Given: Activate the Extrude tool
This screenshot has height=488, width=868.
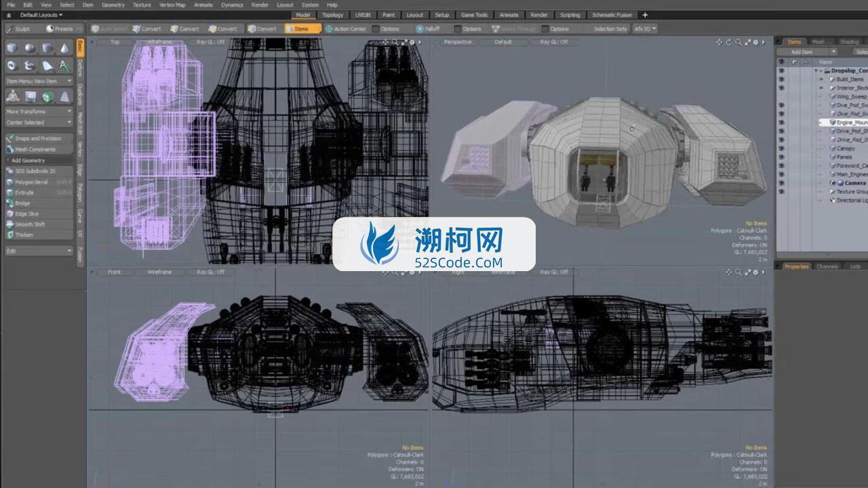Looking at the screenshot, I should tap(39, 192).
